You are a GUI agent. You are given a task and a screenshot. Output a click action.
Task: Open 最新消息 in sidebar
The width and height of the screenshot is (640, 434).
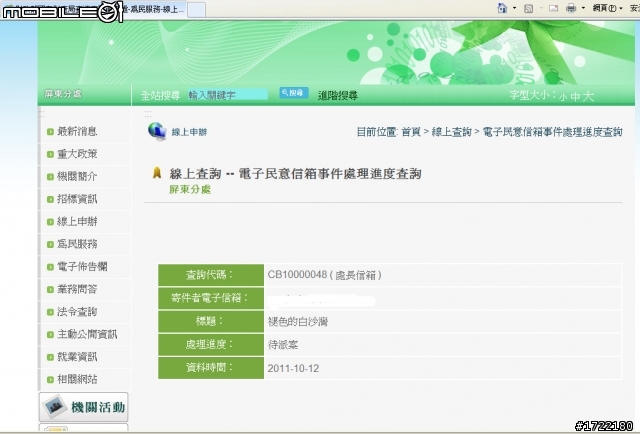pos(77,131)
